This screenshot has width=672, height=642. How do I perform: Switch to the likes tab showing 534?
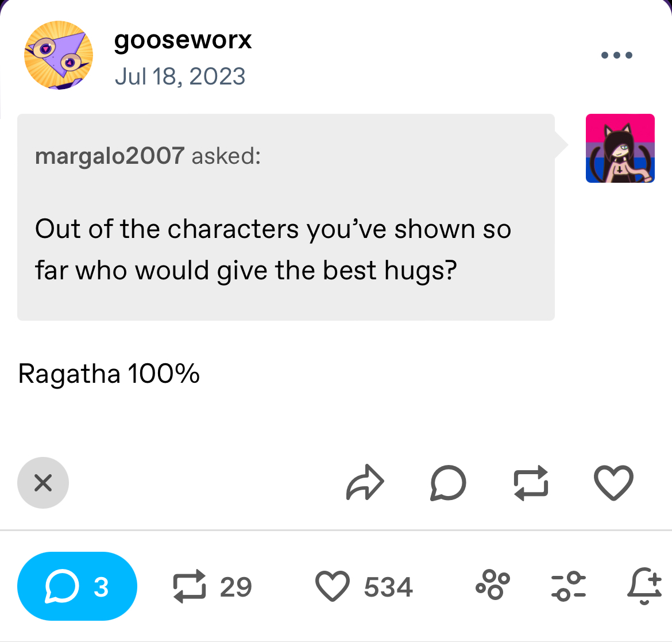pyautogui.click(x=364, y=586)
